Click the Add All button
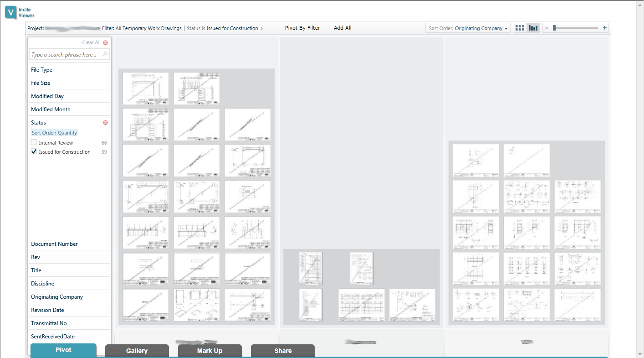Image resolution: width=644 pixels, height=358 pixels. (342, 28)
